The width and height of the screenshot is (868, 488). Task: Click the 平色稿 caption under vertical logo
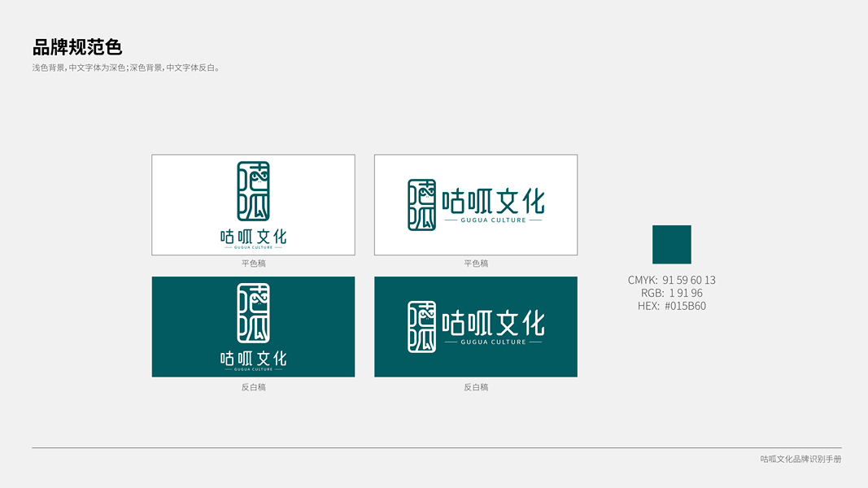tap(254, 264)
